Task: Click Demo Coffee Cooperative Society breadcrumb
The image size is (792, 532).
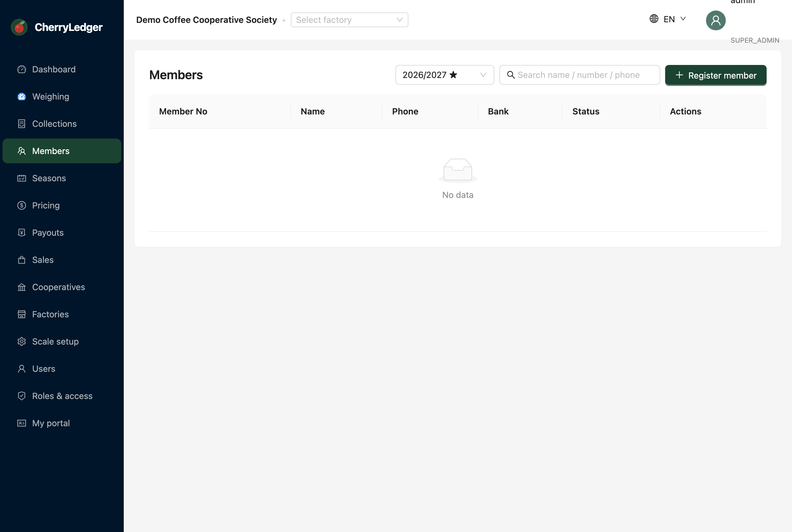Action: 206,20
